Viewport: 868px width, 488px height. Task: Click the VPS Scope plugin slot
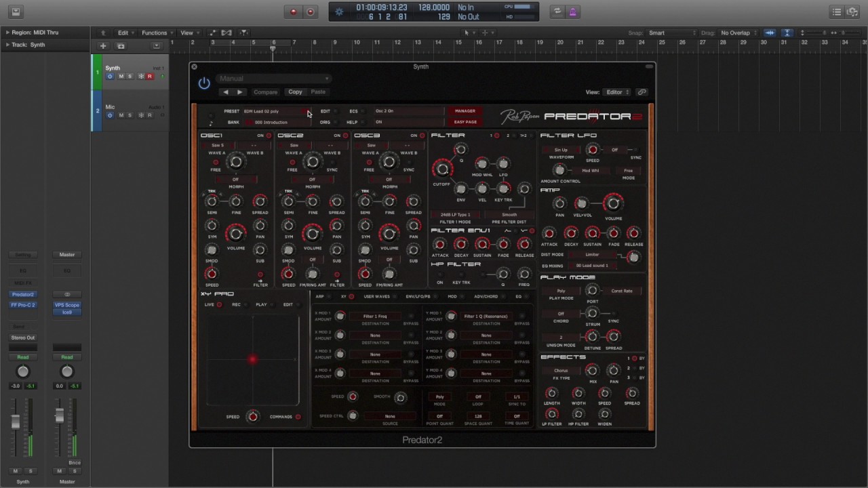pyautogui.click(x=66, y=305)
